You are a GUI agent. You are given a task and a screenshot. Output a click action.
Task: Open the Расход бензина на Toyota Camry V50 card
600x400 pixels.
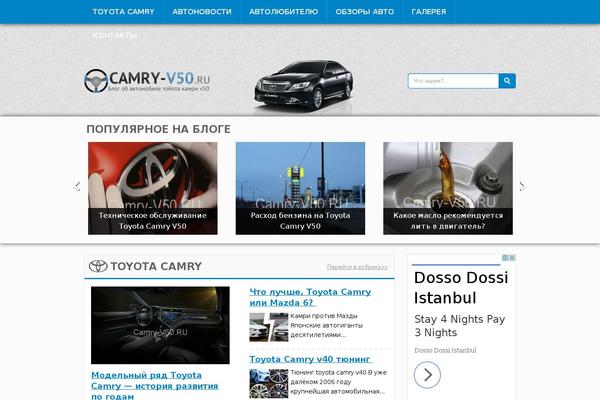click(x=300, y=188)
